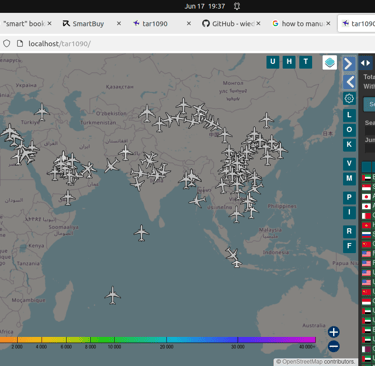The height and width of the screenshot is (366, 375).
Task: Toggle the O button
Action: [x=349, y=130]
